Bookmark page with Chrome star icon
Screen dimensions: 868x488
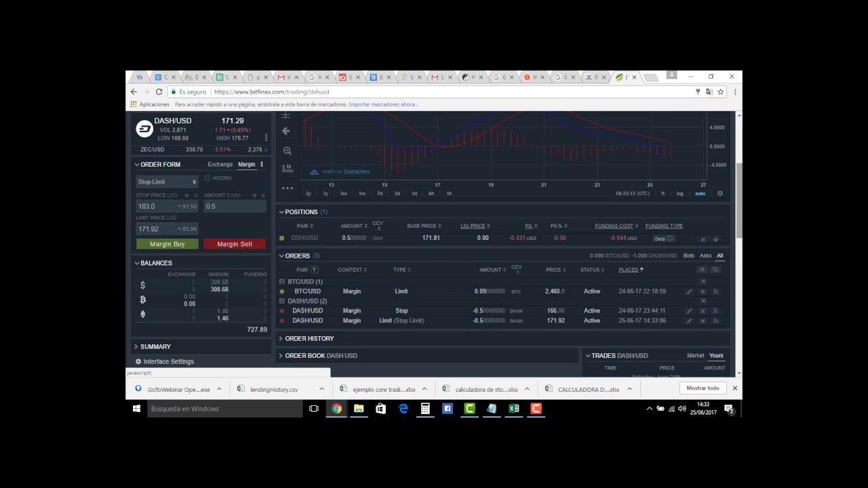click(721, 91)
